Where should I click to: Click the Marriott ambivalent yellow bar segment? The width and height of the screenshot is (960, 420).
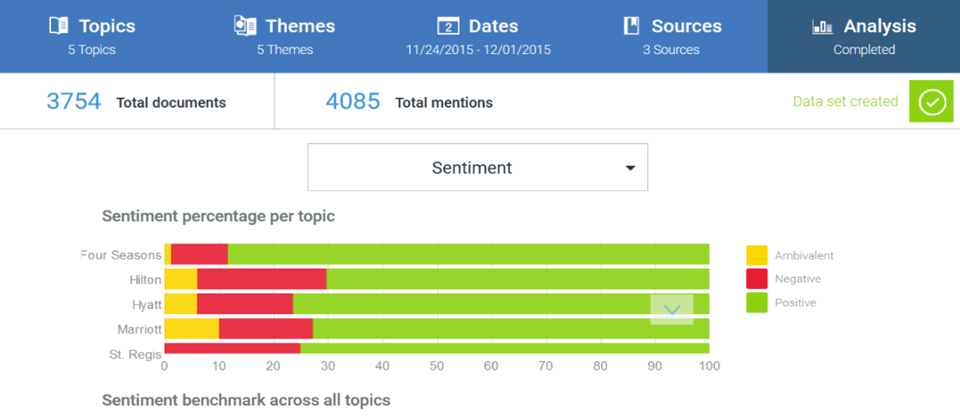click(192, 329)
